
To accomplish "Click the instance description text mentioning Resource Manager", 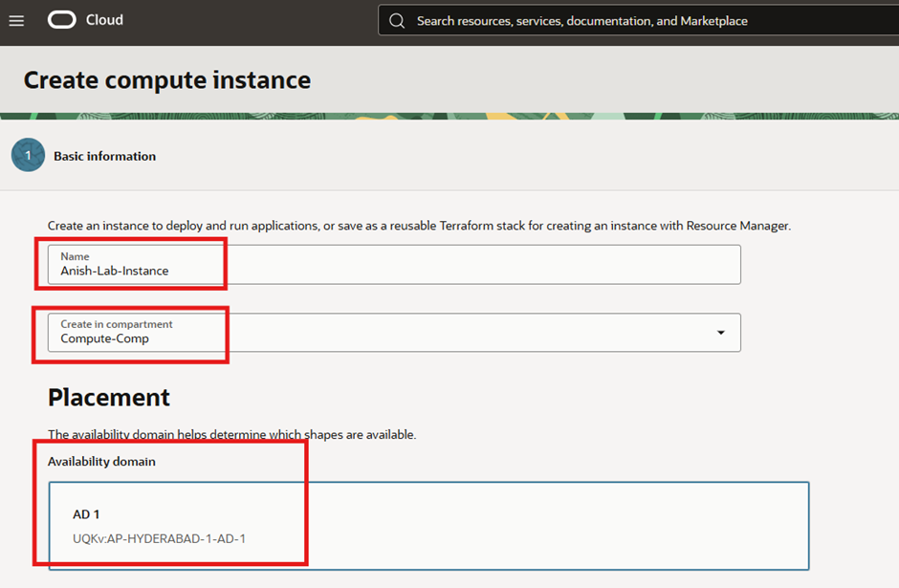I will pyautogui.click(x=419, y=227).
